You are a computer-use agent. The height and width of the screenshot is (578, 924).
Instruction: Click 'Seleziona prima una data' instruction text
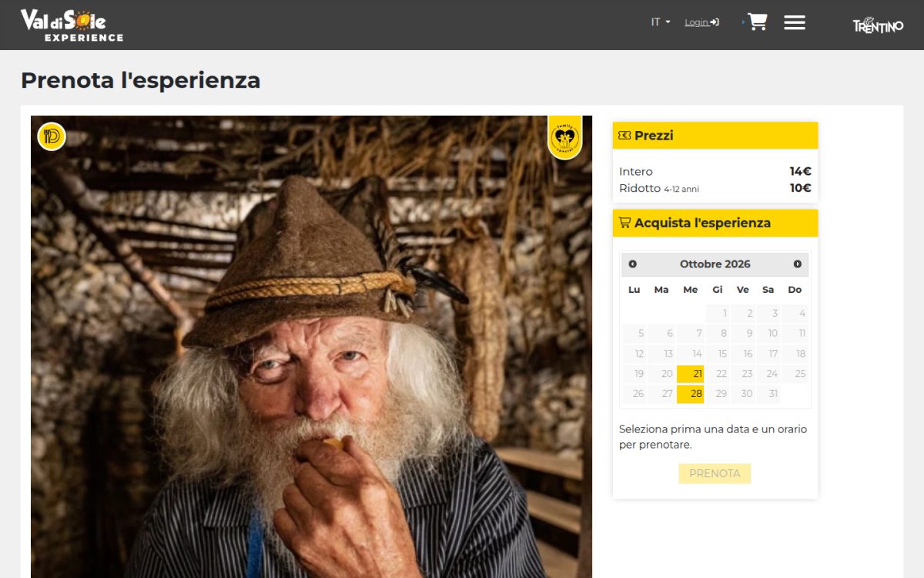pyautogui.click(x=713, y=437)
